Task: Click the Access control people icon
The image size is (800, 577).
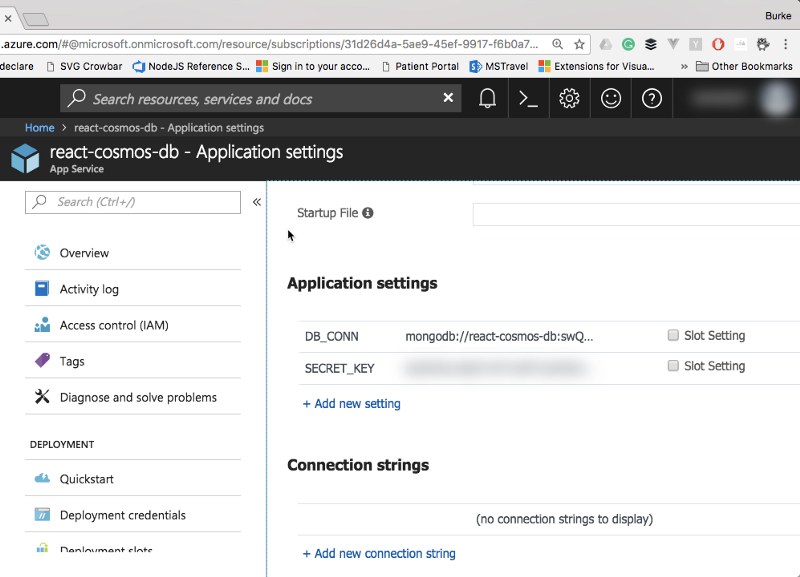Action: click(42, 324)
